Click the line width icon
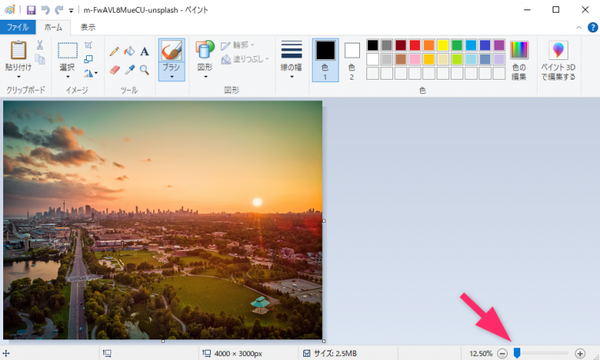600x360 pixels. (292, 50)
